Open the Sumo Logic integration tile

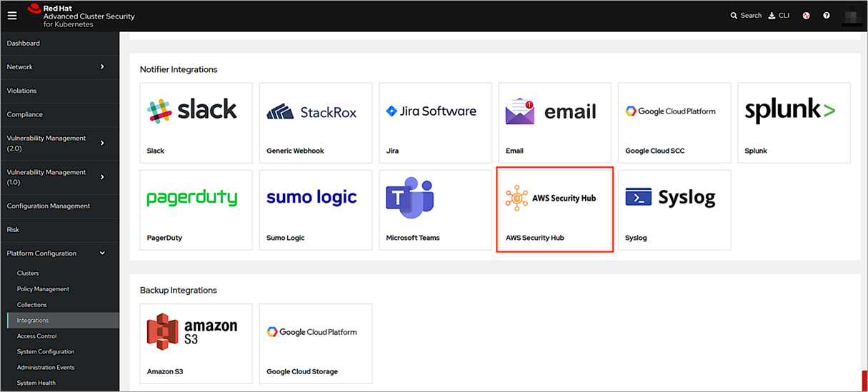point(316,210)
